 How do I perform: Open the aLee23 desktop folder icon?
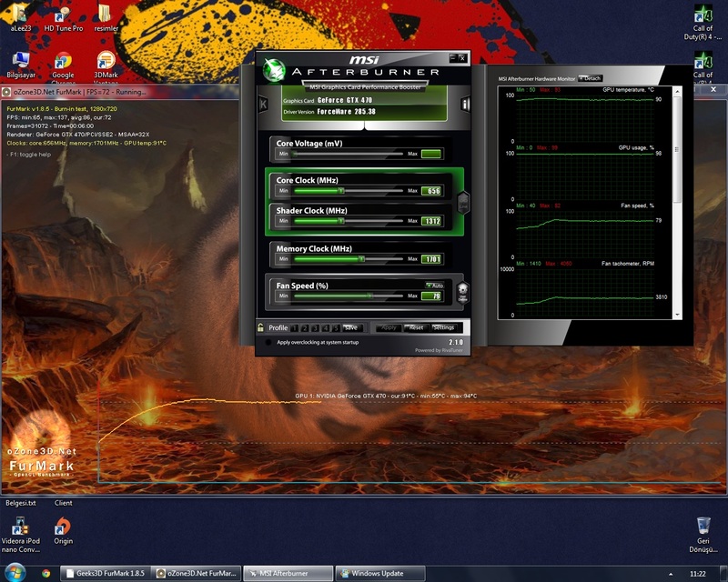pos(20,17)
